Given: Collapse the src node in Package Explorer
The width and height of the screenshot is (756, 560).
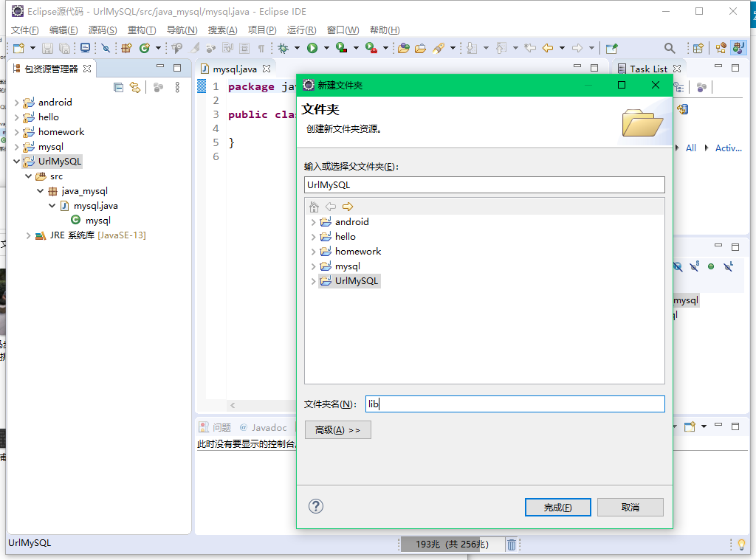Looking at the screenshot, I should (x=28, y=176).
